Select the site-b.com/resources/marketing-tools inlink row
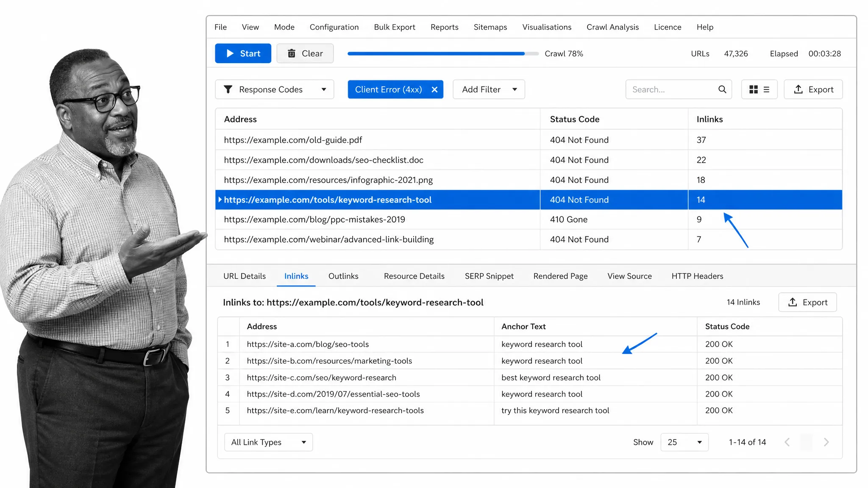Viewport: 868px width, 488px height. 530,360
